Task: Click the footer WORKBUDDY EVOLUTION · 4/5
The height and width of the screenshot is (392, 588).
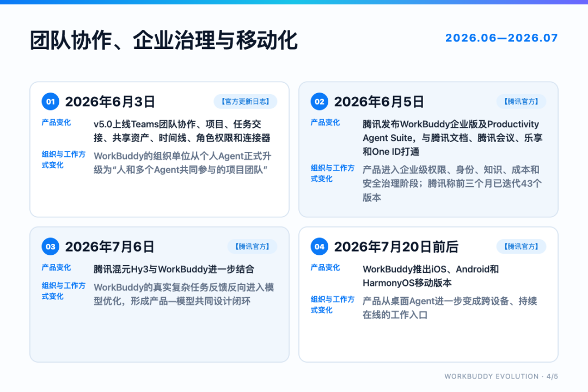Action: tap(501, 376)
